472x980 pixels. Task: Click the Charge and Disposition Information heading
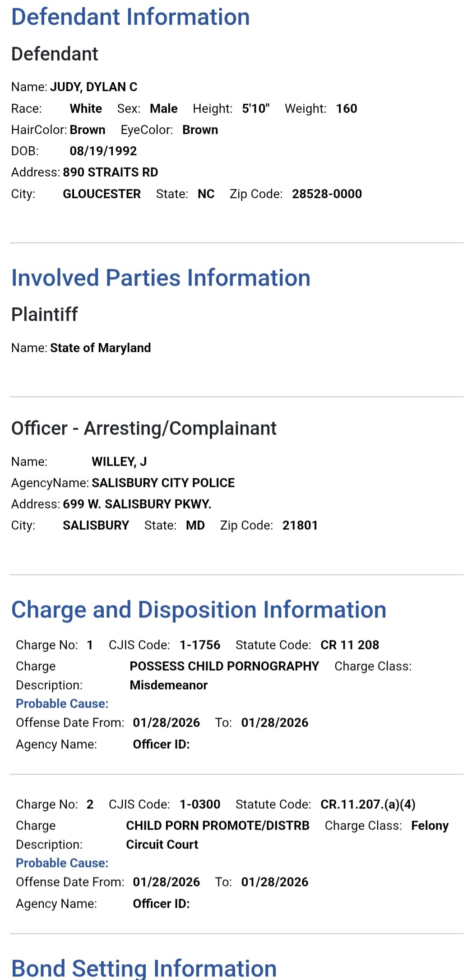point(199,610)
